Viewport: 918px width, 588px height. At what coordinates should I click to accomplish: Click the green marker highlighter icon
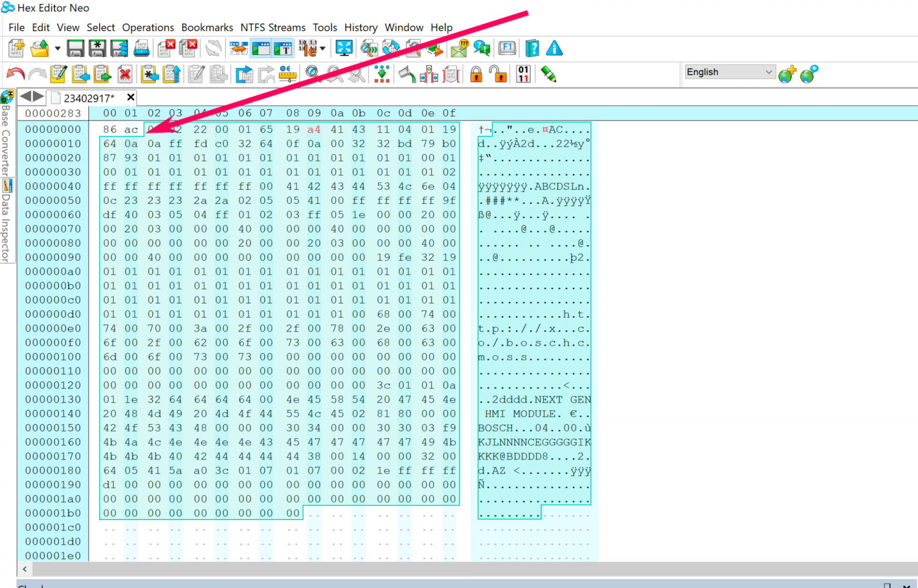pos(548,75)
